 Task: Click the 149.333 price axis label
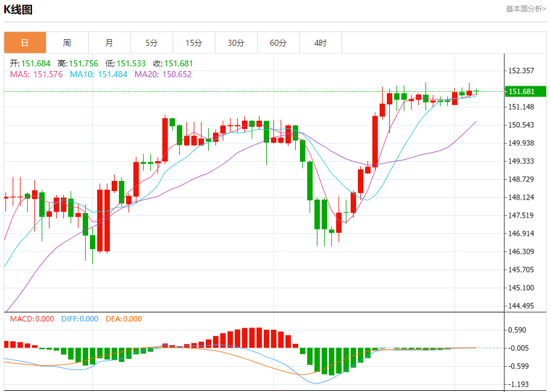point(521,161)
